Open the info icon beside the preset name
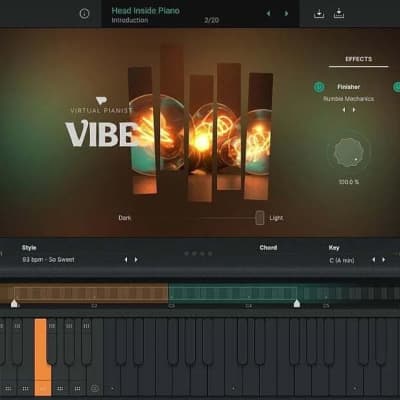Viewport: 400px width, 400px height. (84, 14)
